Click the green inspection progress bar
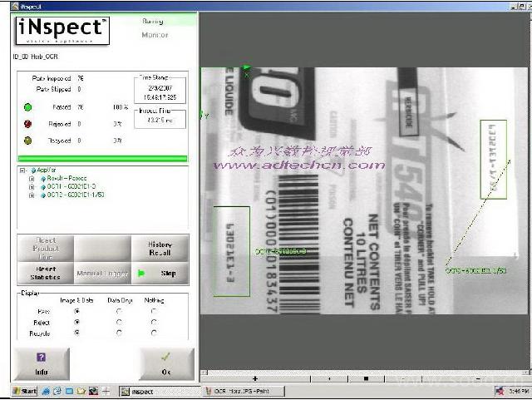Screen dimensions: 532x400 click(x=103, y=158)
